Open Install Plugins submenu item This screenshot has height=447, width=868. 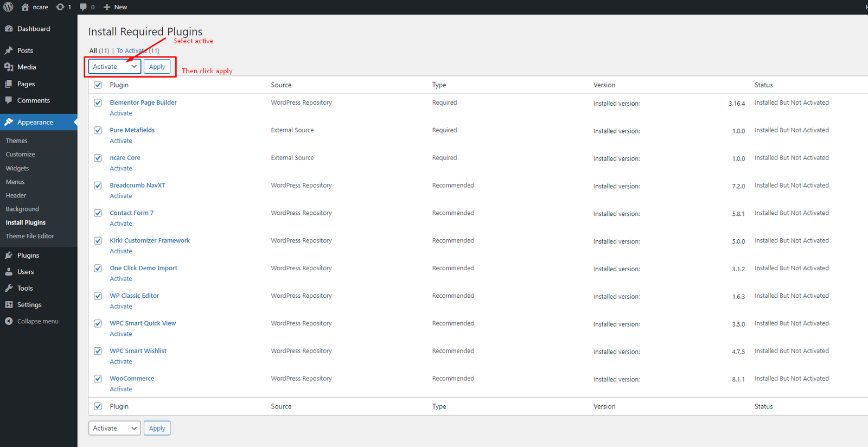pyautogui.click(x=25, y=222)
